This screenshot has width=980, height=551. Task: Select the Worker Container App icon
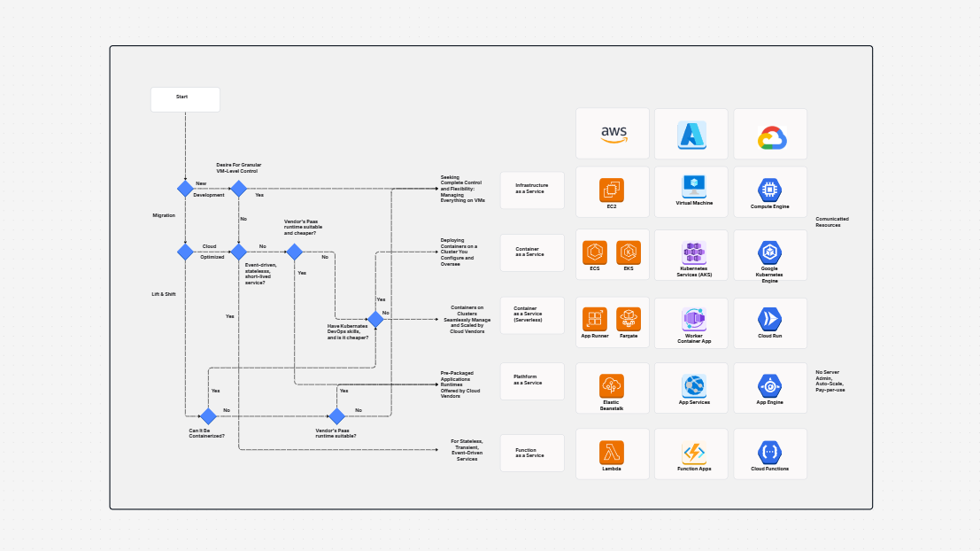(694, 319)
